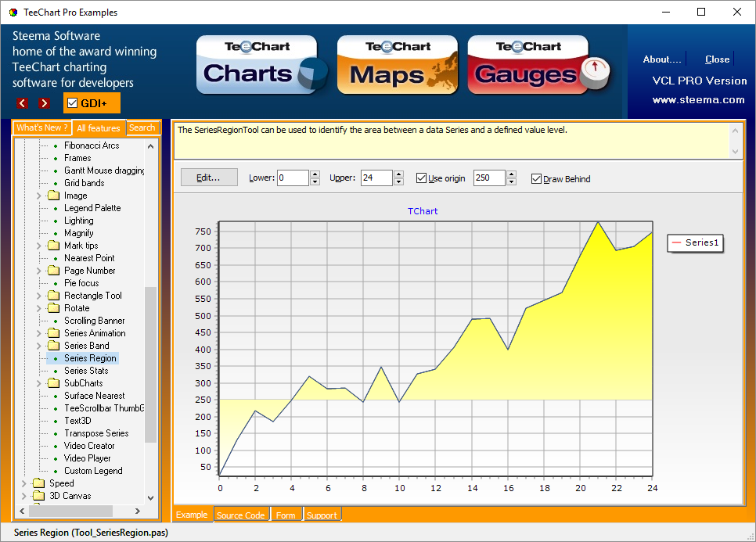
Task: Open the TeeChart Gauges banner
Action: coord(538,65)
